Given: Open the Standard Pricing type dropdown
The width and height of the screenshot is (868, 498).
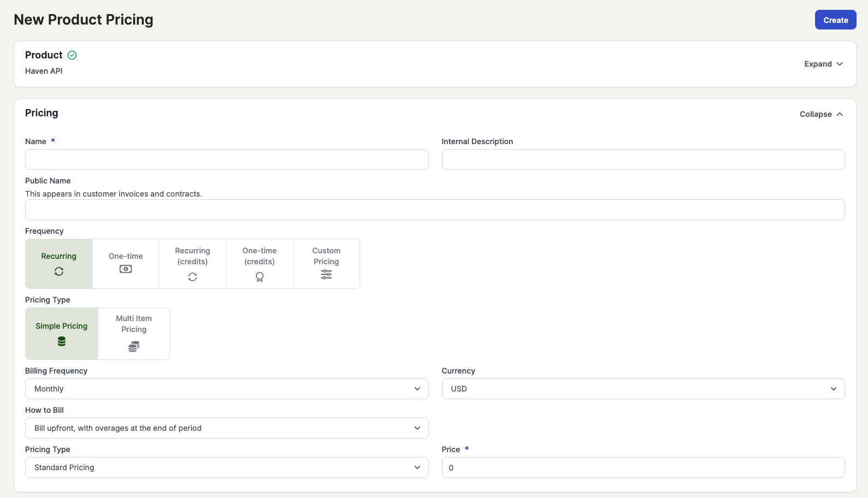Looking at the screenshot, I should click(226, 467).
